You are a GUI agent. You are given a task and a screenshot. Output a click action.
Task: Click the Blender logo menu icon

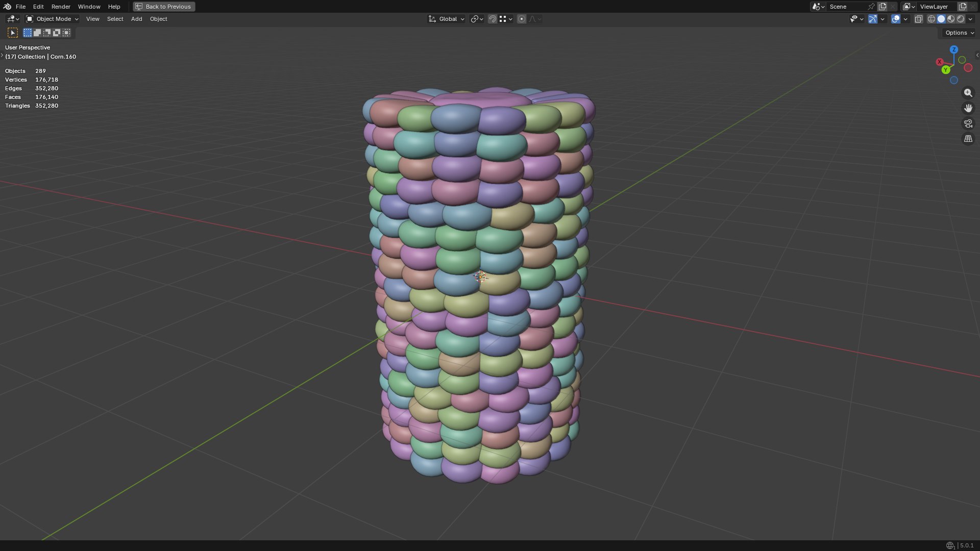point(7,7)
